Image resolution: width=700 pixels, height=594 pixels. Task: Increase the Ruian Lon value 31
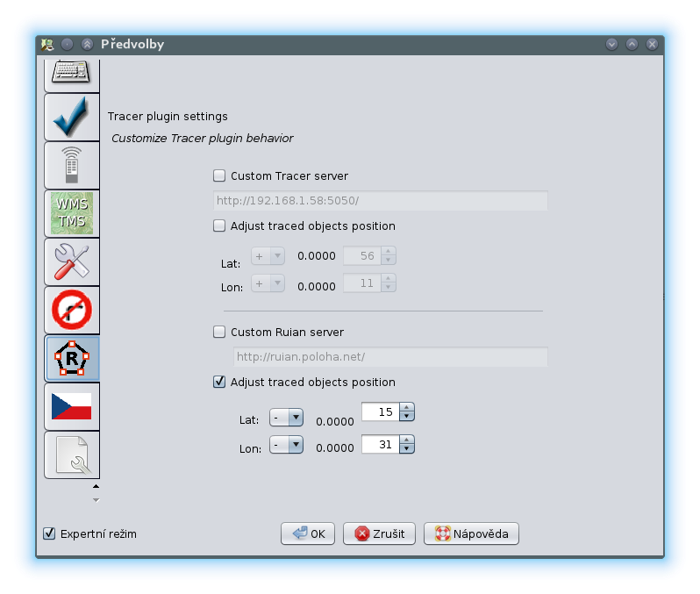407,440
